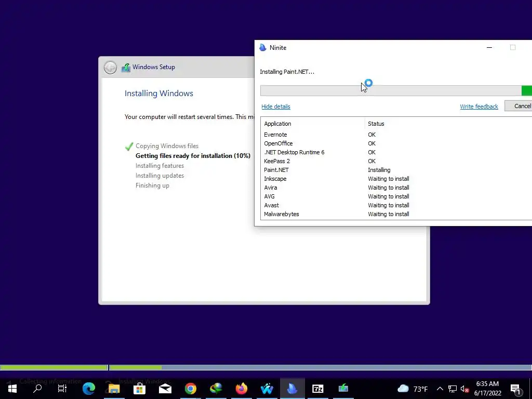The height and width of the screenshot is (399, 532).
Task: Open Write feedback link
Action: (478, 107)
